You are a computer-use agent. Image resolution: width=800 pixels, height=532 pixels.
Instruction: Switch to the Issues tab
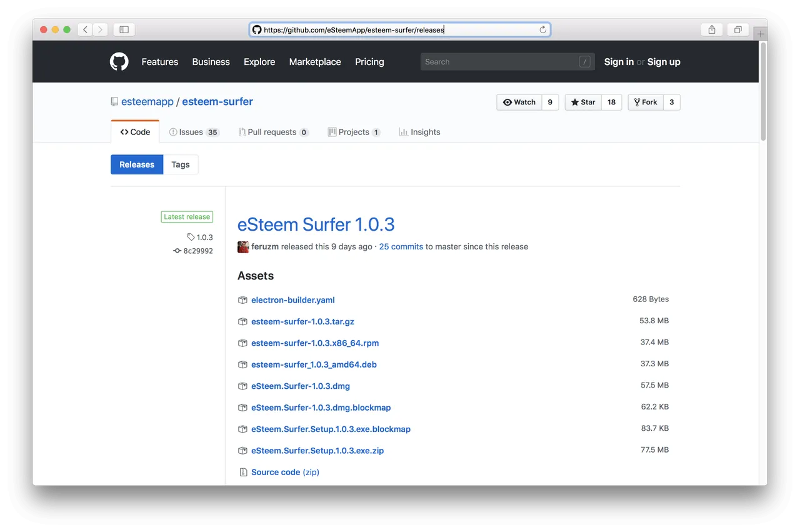194,132
